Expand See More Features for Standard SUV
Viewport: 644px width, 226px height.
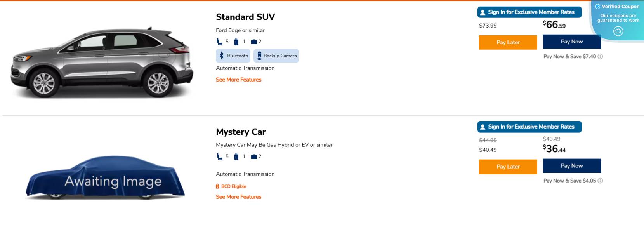point(238,80)
